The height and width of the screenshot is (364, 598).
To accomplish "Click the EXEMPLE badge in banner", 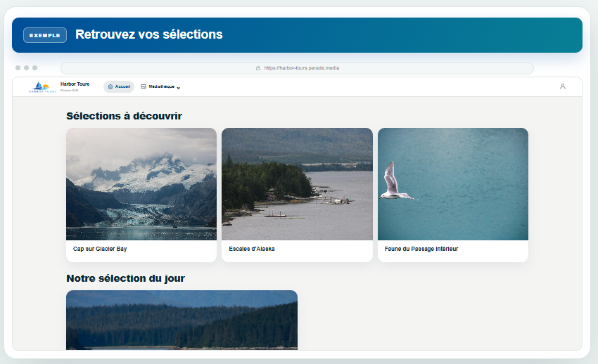I will [x=45, y=35].
